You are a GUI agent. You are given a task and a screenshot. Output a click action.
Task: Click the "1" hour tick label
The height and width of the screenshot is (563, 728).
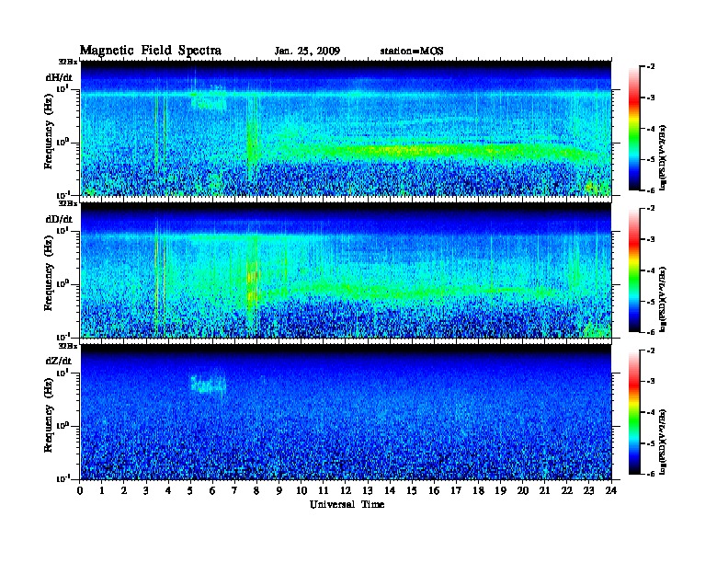point(102,491)
